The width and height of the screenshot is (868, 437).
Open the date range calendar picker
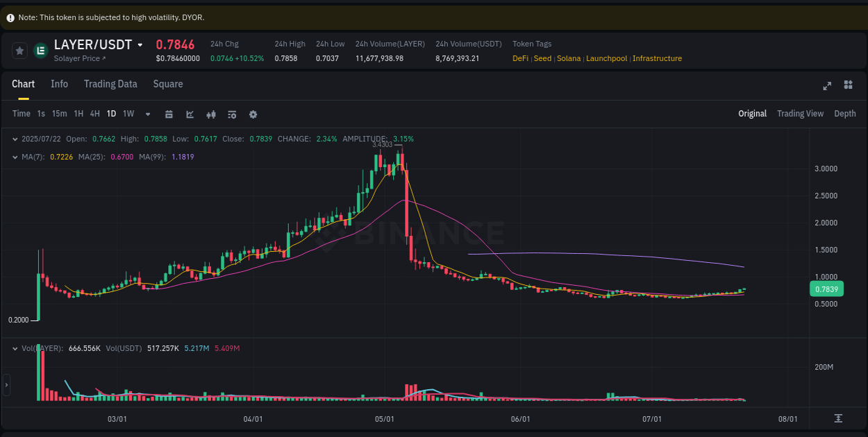tap(169, 114)
